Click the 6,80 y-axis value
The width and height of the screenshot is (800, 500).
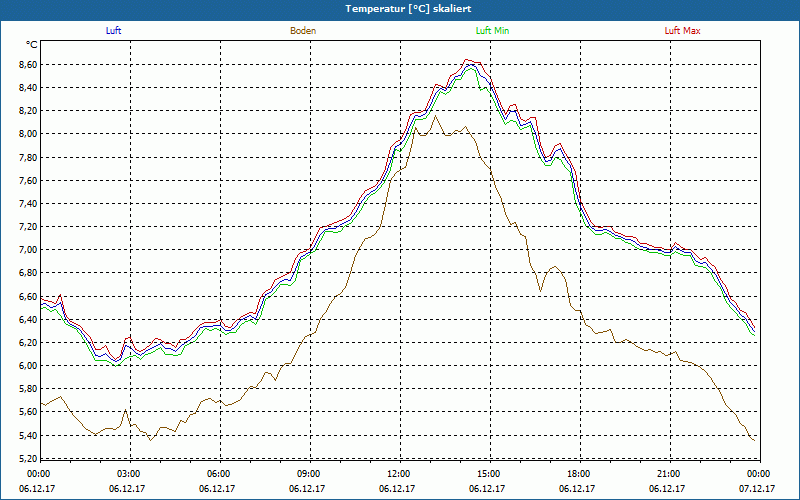(28, 273)
